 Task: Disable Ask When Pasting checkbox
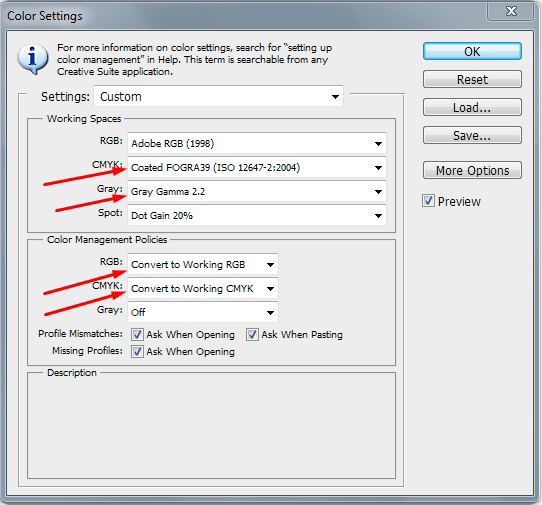pos(252,335)
